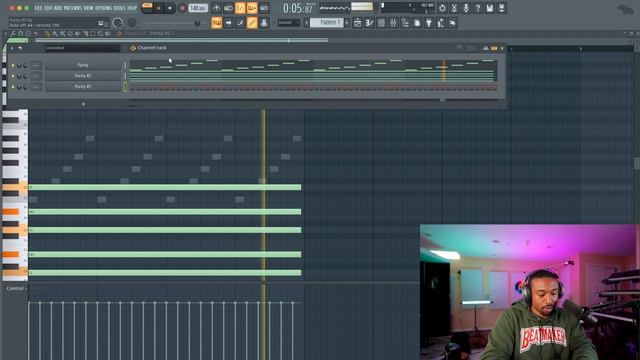Viewport: 640px width, 360px height.
Task: Click the first channel's mixer track selector
Action: tap(36, 65)
